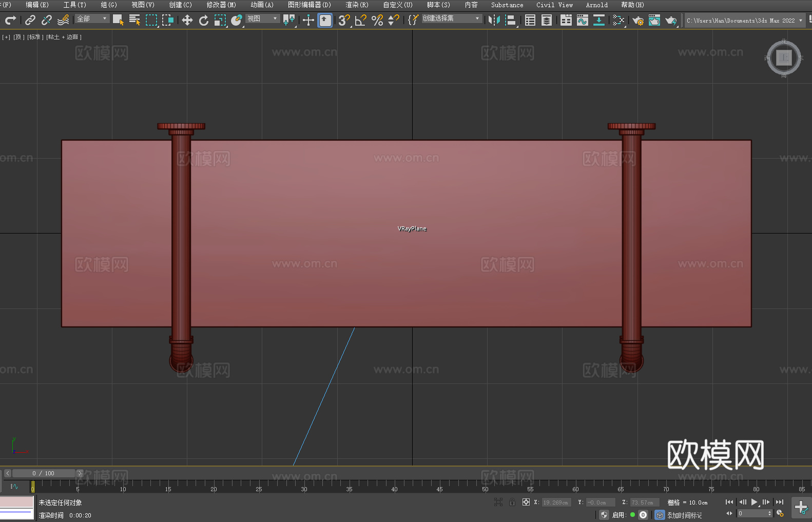812x522 pixels.
Task: Go to the start frame
Action: tap(729, 502)
